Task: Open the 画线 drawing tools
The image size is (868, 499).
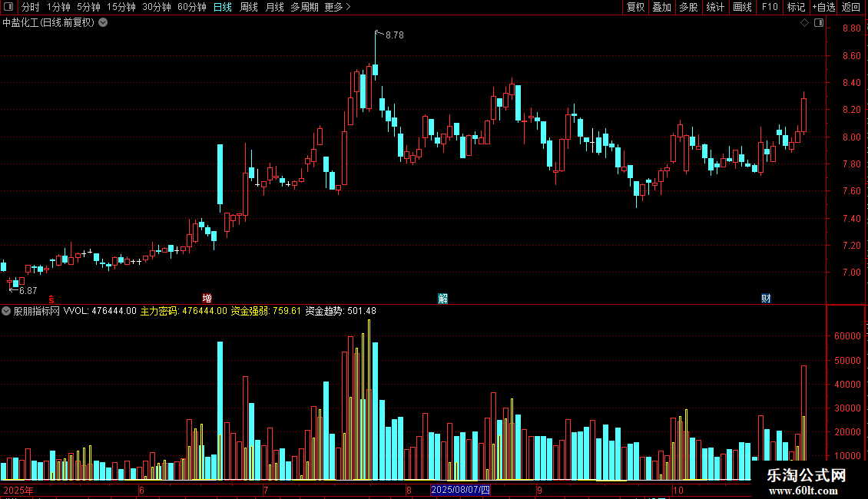Action: (x=742, y=7)
